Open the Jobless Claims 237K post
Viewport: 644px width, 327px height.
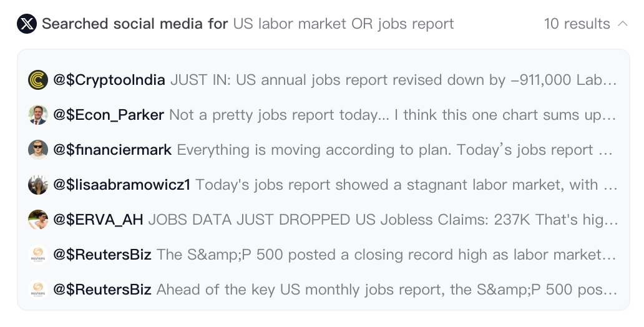pyautogui.click(x=383, y=220)
